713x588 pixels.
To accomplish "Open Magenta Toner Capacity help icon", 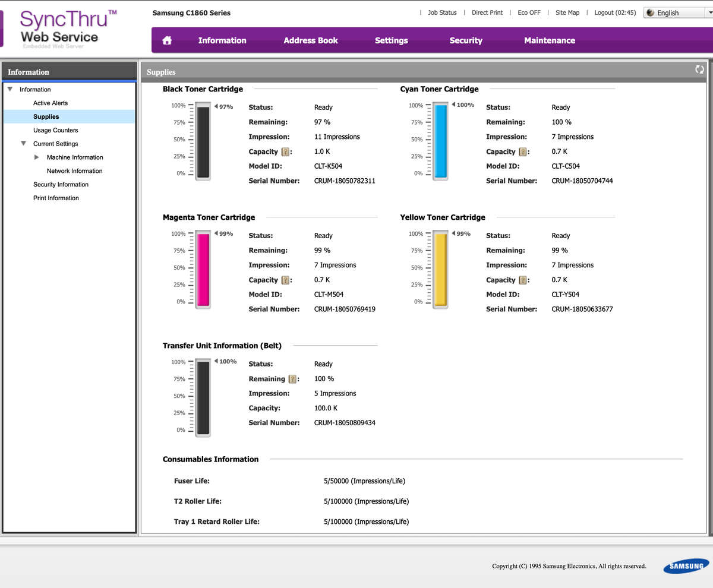I will (x=285, y=280).
